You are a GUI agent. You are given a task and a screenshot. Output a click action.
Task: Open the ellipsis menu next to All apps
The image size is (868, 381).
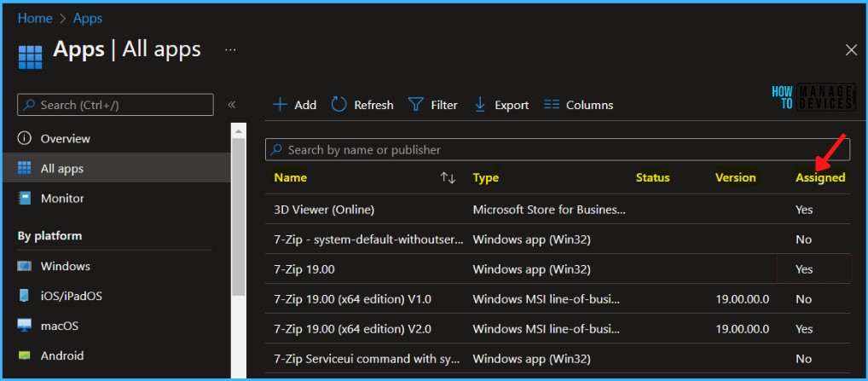pos(230,50)
